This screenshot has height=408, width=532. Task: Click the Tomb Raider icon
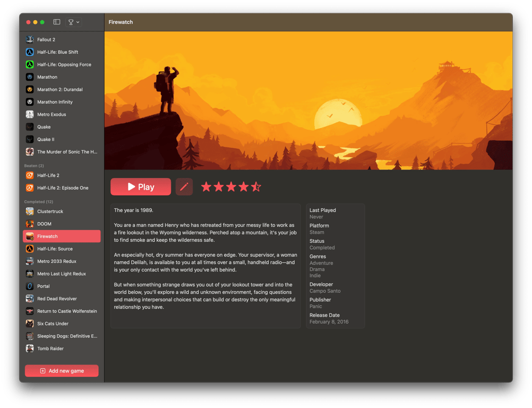30,348
